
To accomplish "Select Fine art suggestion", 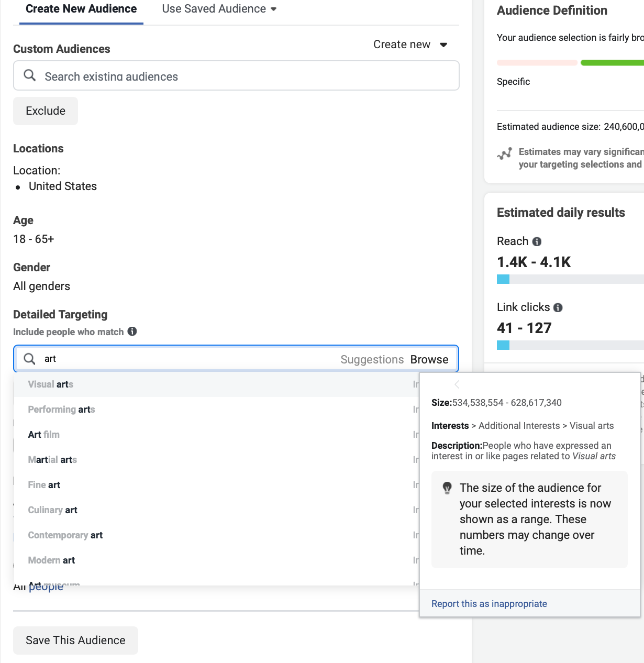I will pos(216,485).
